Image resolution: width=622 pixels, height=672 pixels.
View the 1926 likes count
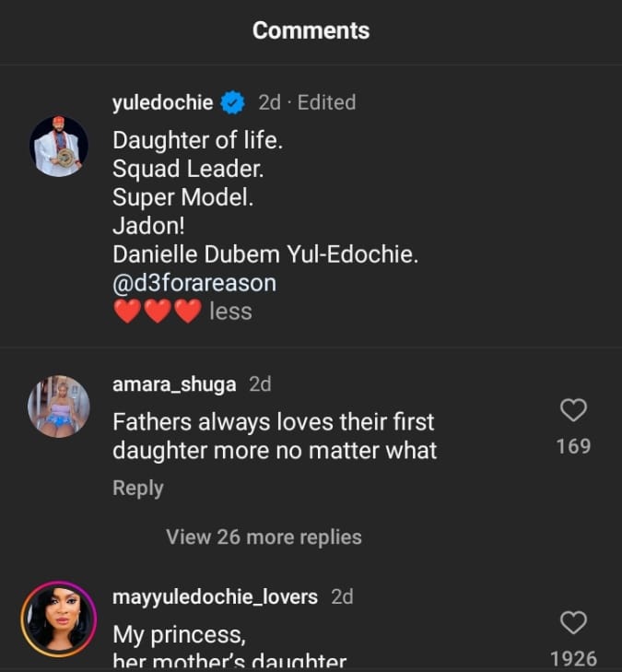coord(573,658)
